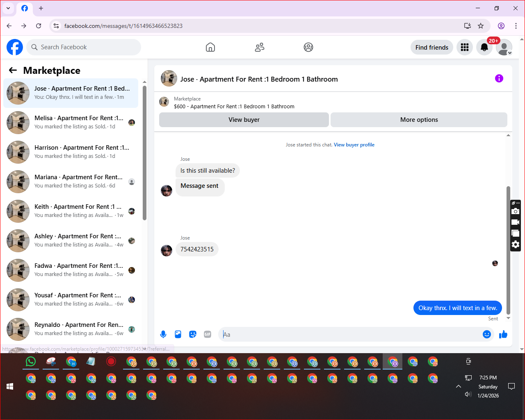Open site information icon in address bar
Image resolution: width=525 pixels, height=420 pixels.
click(57, 26)
